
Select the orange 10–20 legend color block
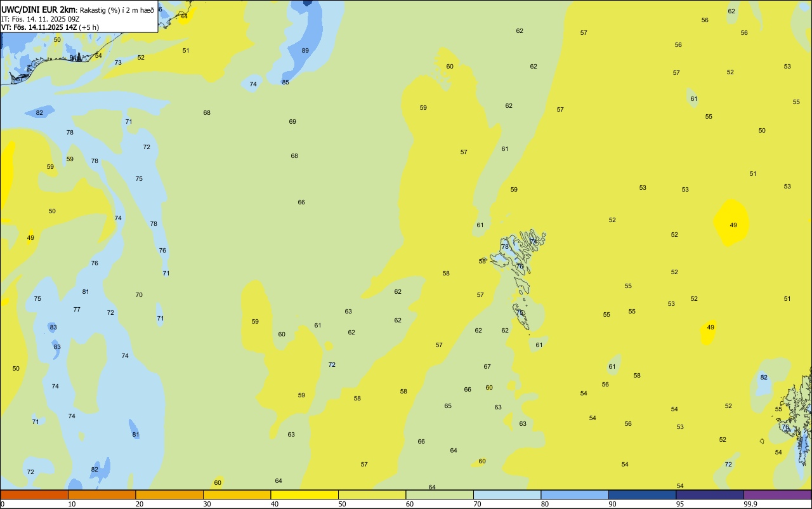click(x=101, y=494)
